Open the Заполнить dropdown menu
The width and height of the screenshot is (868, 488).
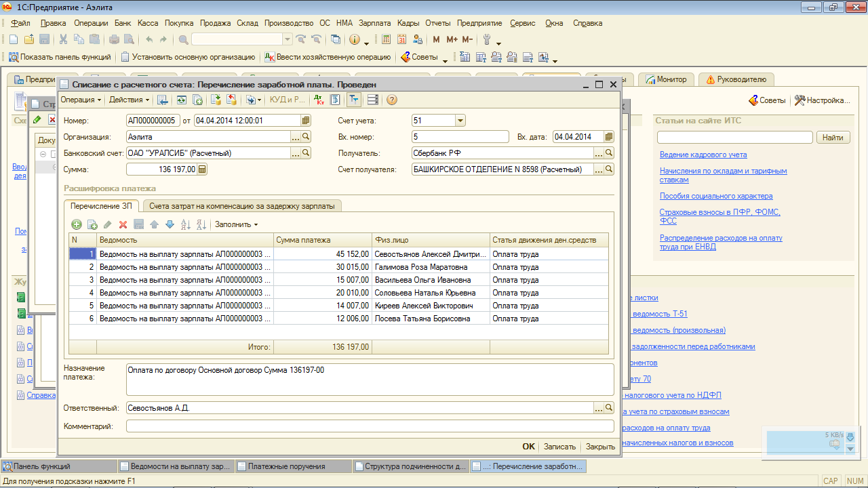(236, 224)
